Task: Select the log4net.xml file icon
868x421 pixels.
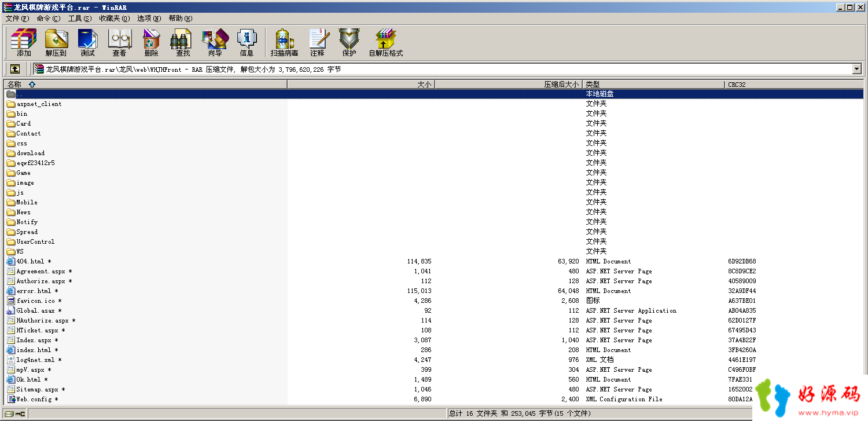Action: (x=11, y=360)
